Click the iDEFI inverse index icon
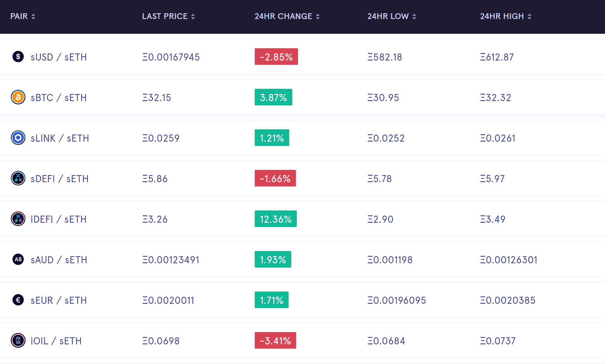 pyautogui.click(x=18, y=219)
